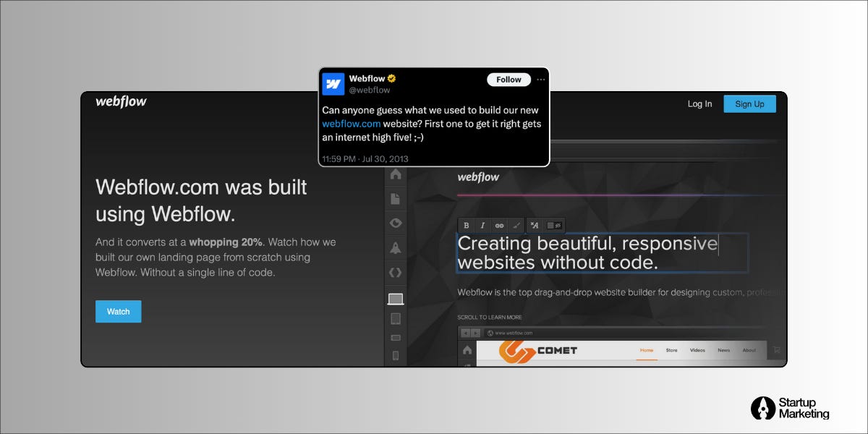Screen dimensions: 868x434
Task: Select the globe icon beside www.webflow.com
Action: click(490, 333)
